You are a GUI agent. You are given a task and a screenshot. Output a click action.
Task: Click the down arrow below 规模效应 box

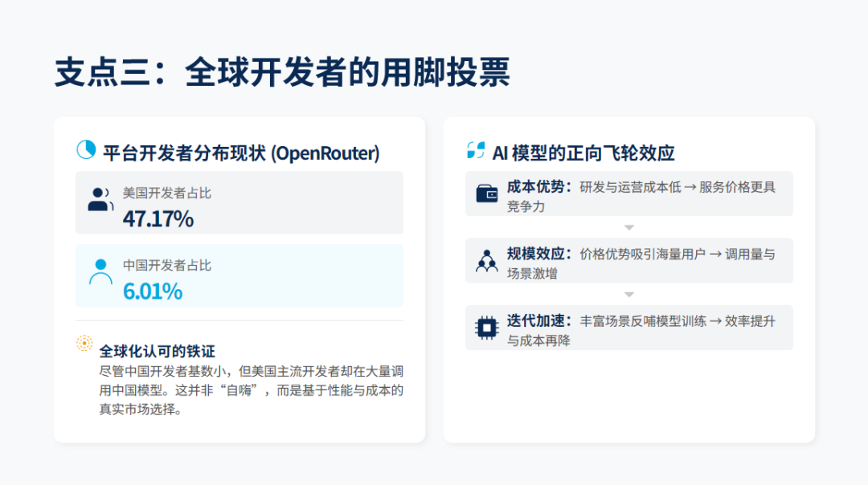(x=629, y=295)
